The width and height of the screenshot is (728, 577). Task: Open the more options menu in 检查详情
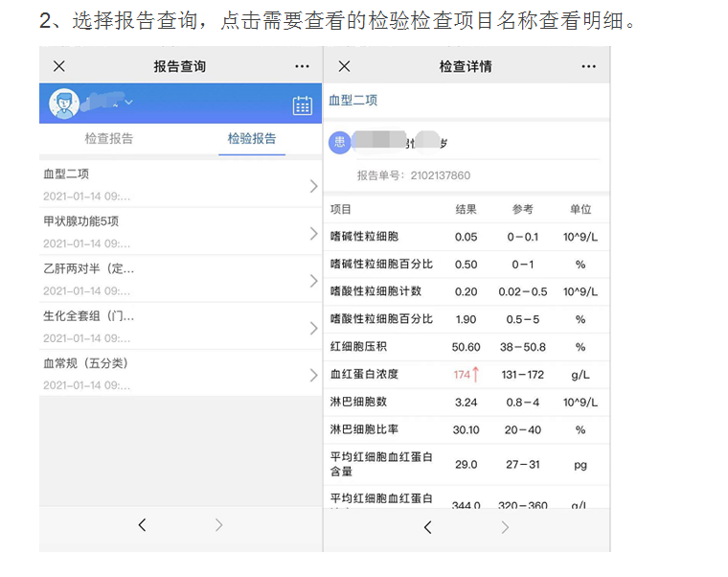pyautogui.click(x=588, y=66)
